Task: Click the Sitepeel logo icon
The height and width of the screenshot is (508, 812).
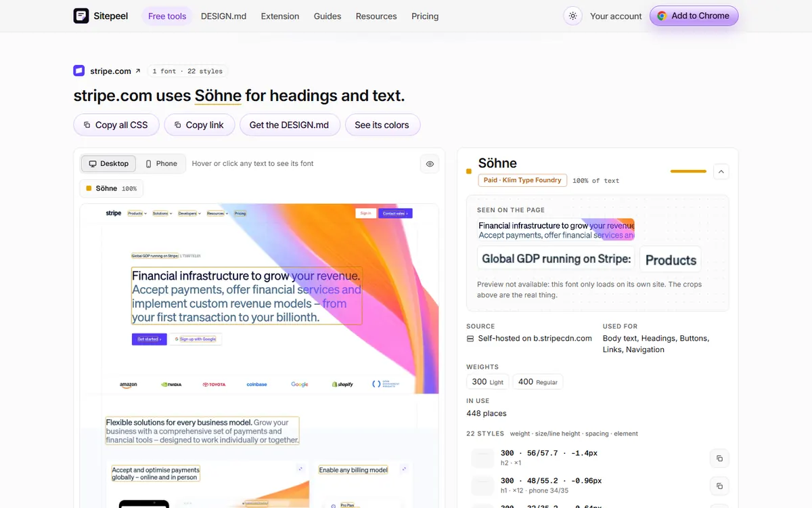Action: 81,16
